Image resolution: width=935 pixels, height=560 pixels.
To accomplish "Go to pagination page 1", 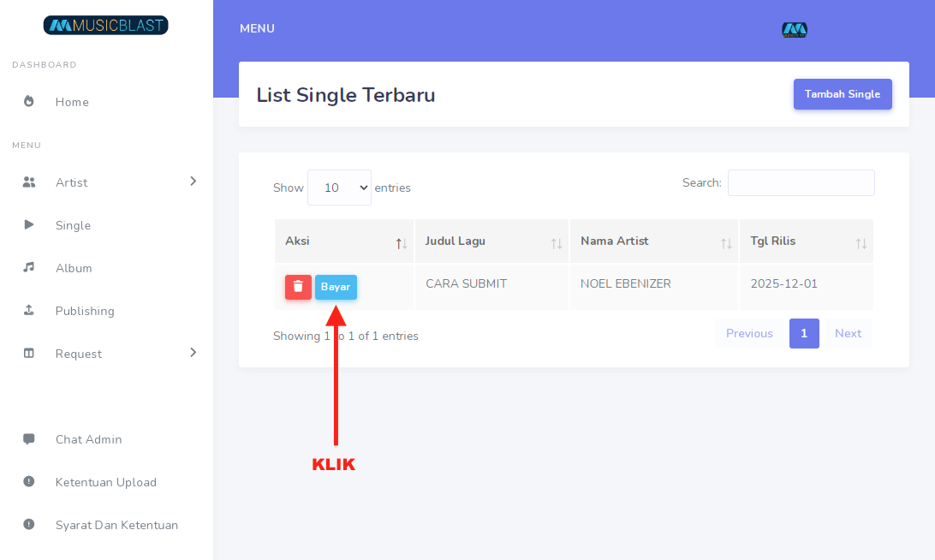I will pos(804,333).
